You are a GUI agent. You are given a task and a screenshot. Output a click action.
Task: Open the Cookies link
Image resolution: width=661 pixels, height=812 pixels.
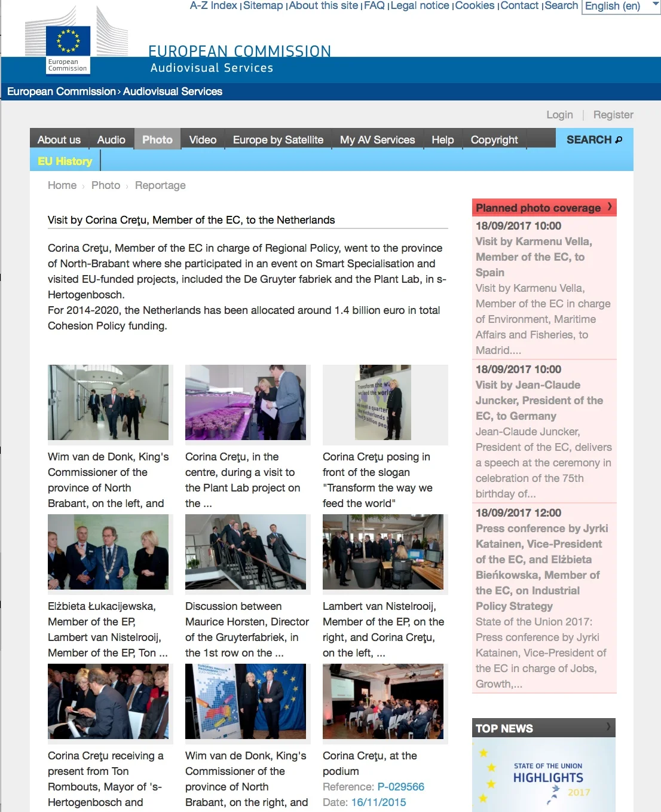tap(475, 5)
